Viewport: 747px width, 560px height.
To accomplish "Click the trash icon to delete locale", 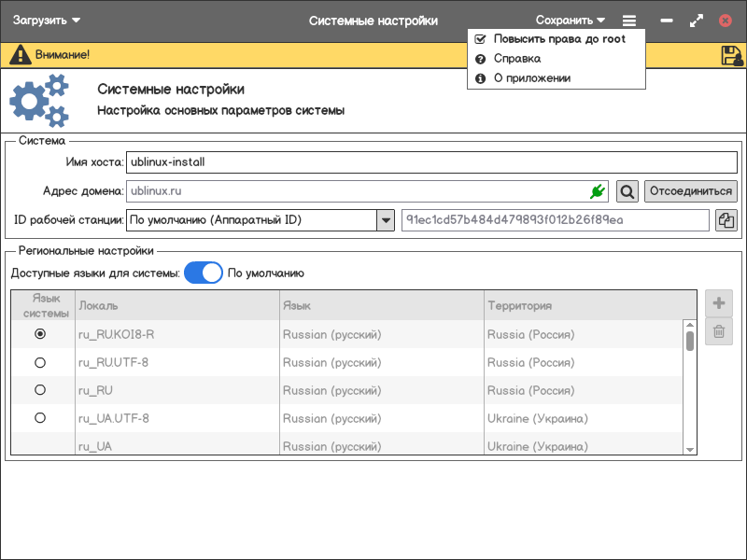I will pyautogui.click(x=719, y=331).
